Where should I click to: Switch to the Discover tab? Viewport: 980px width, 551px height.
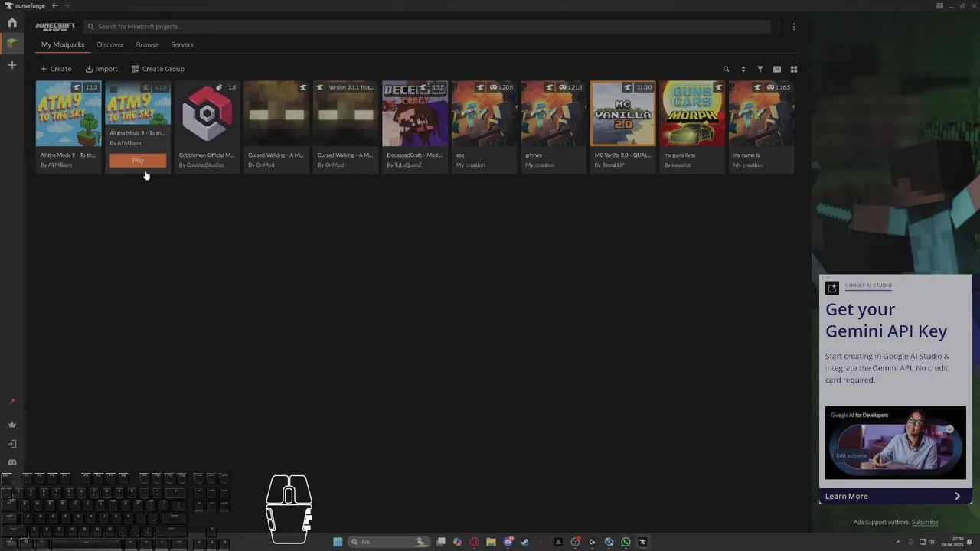click(x=109, y=44)
